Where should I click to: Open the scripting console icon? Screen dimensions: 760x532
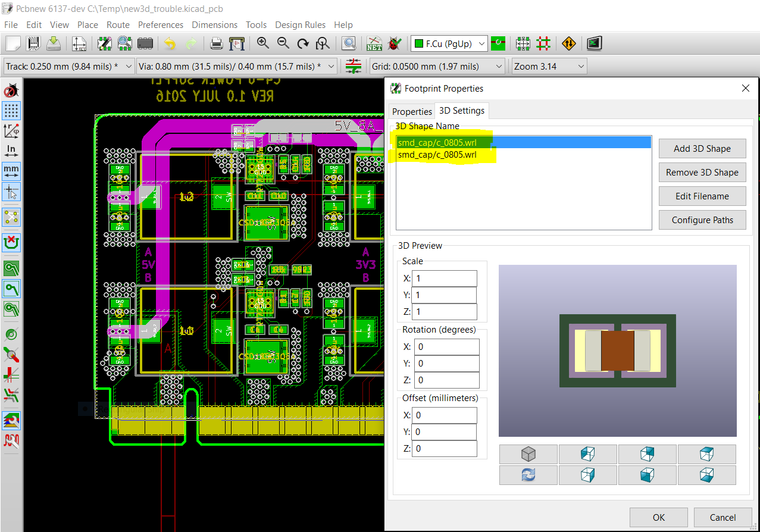pyautogui.click(x=594, y=43)
